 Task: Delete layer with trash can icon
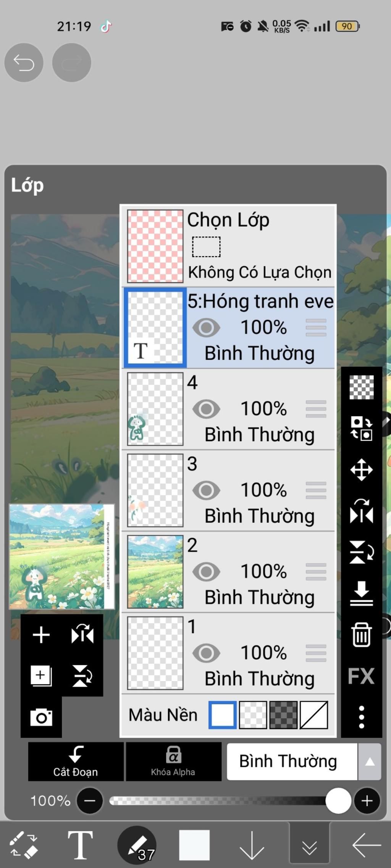pyautogui.click(x=361, y=634)
